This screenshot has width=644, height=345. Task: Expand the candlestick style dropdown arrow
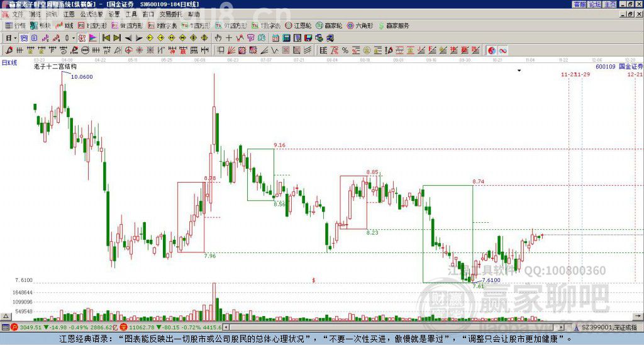click(74, 38)
